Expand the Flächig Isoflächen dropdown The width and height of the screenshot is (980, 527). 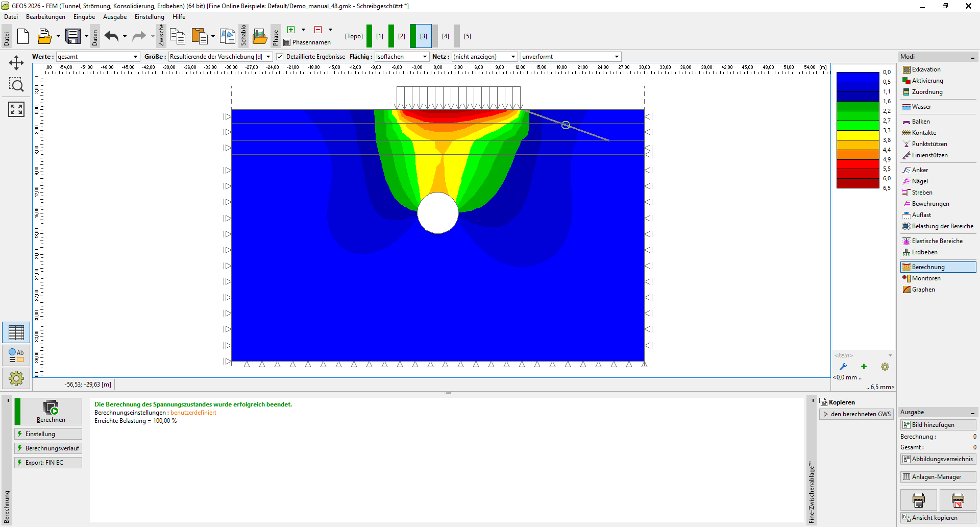pos(402,57)
